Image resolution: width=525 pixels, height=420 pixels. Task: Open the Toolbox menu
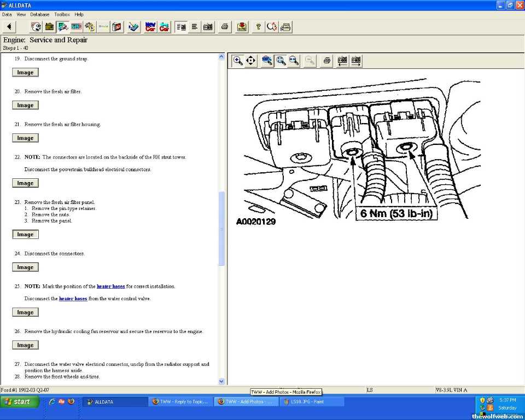[62, 14]
